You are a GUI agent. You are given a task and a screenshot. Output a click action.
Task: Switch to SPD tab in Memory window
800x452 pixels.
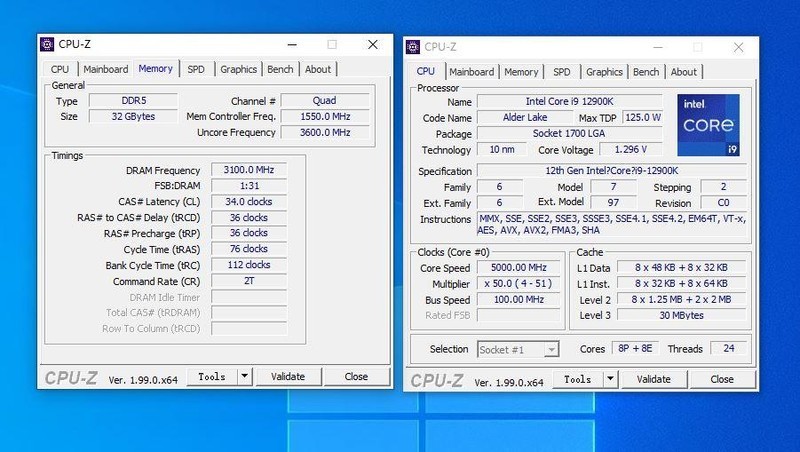pyautogui.click(x=196, y=69)
